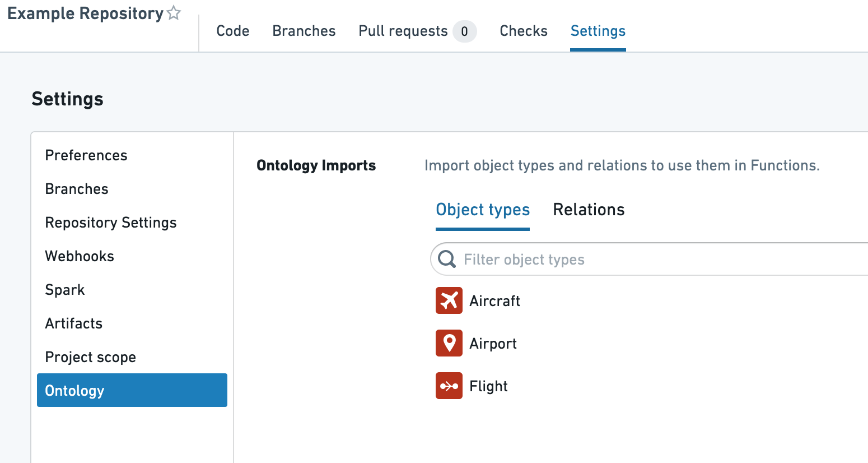Focus the Filter object types field
Screen dimensions: 868x463
coord(650,259)
